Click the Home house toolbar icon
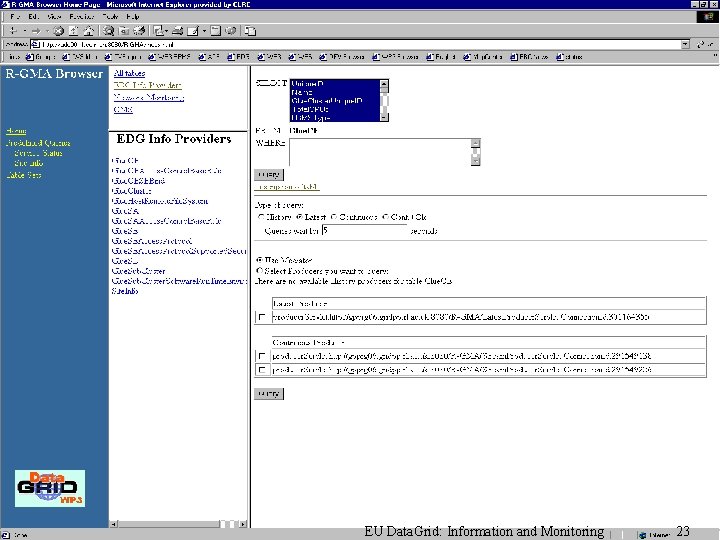Screen dimensions: 720x540 click(89, 31)
